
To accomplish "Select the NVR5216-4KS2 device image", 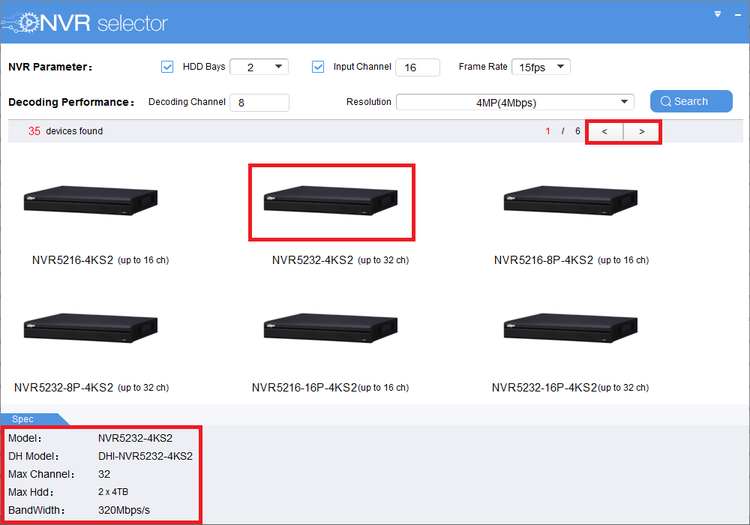I will pyautogui.click(x=91, y=200).
